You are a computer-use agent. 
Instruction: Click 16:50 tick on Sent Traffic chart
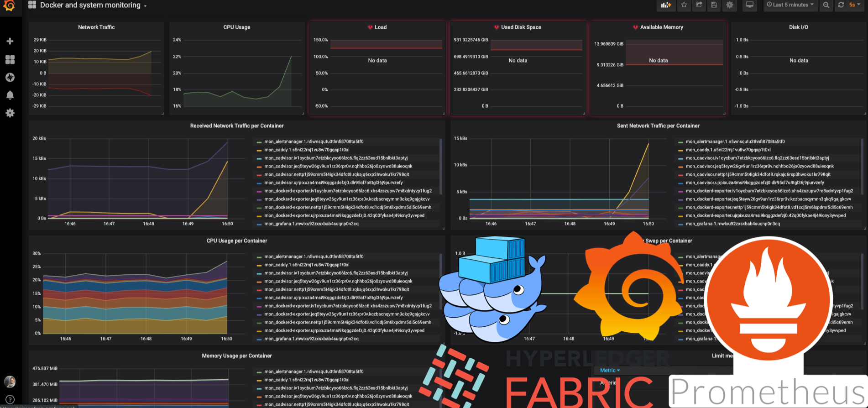coord(648,224)
